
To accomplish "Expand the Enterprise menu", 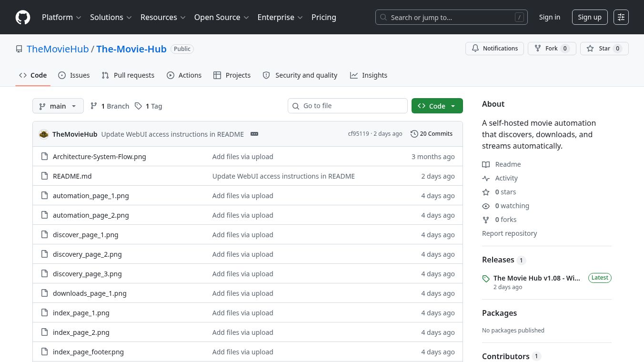I will (280, 17).
